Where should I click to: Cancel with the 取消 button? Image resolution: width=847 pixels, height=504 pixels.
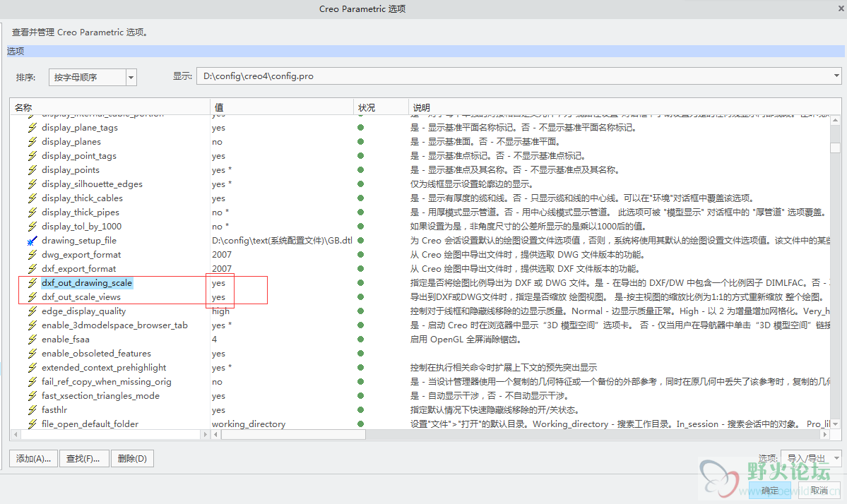point(819,490)
